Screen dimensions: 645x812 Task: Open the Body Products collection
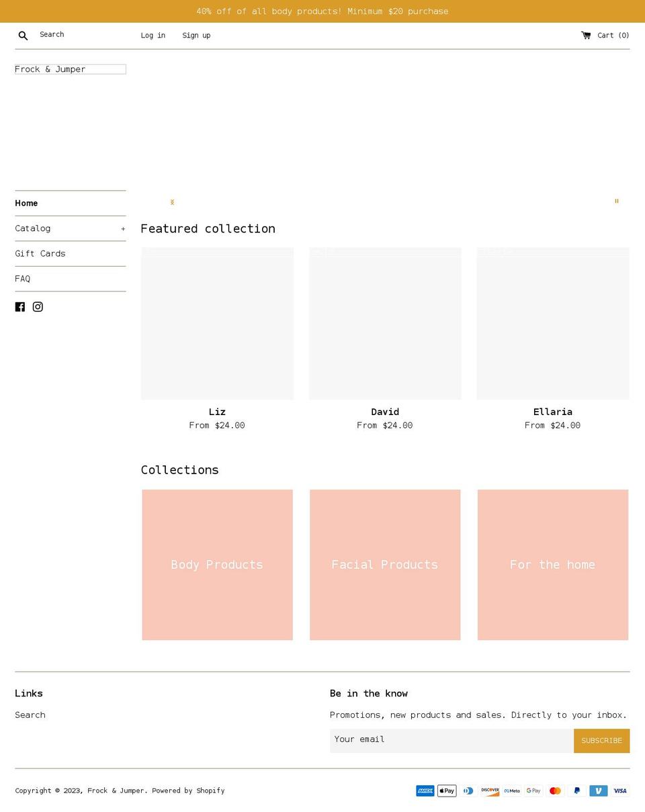tap(216, 564)
